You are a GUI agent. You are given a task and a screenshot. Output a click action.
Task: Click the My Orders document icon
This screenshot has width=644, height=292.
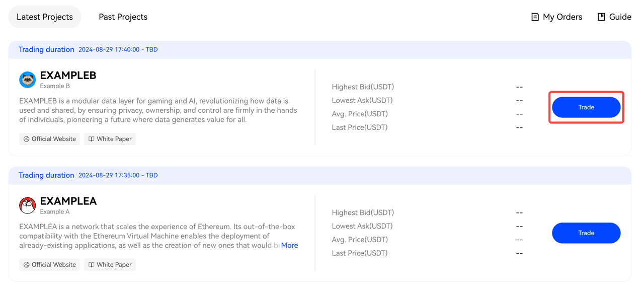pyautogui.click(x=535, y=17)
